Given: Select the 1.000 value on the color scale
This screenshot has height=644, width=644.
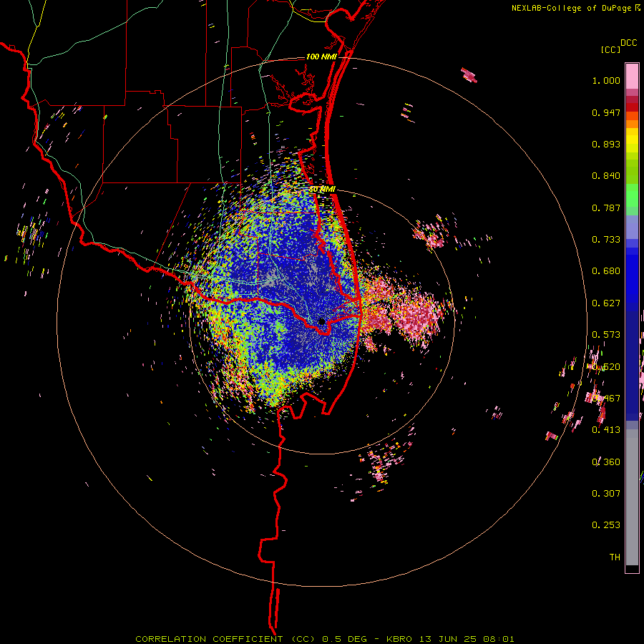Looking at the screenshot, I should tap(606, 80).
